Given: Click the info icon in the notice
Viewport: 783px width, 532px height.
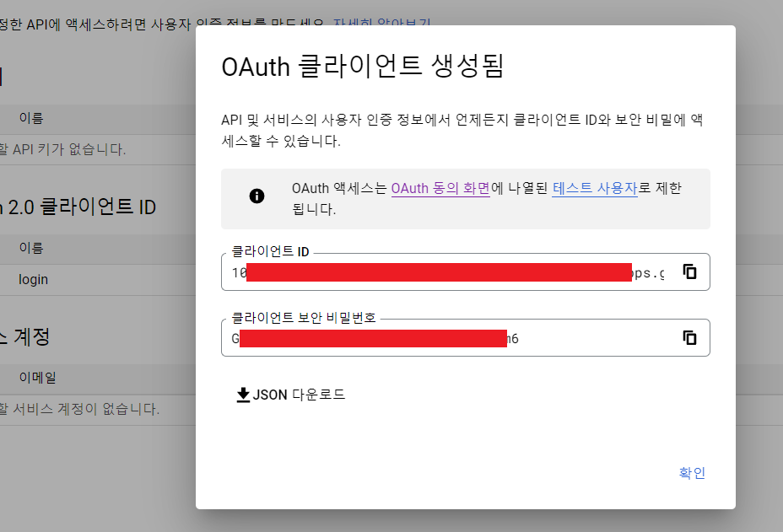Looking at the screenshot, I should coord(256,196).
